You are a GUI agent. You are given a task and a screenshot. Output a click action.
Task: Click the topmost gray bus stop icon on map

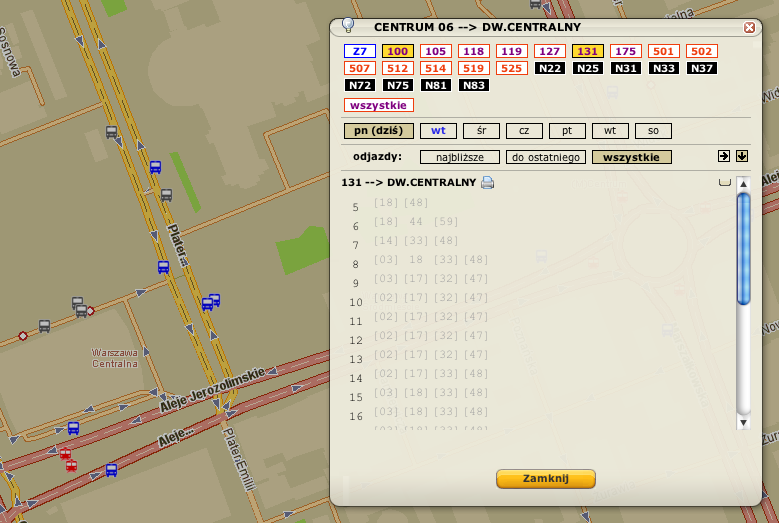111,131
